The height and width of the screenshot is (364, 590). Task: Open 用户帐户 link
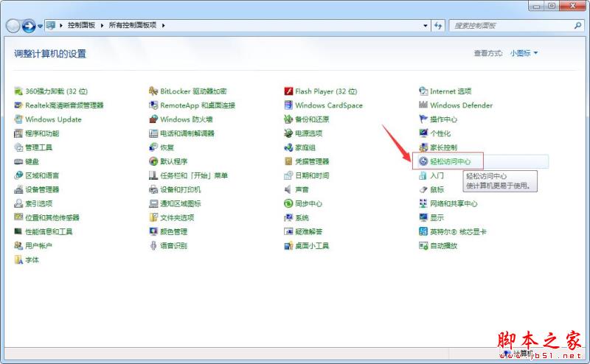click(x=39, y=246)
